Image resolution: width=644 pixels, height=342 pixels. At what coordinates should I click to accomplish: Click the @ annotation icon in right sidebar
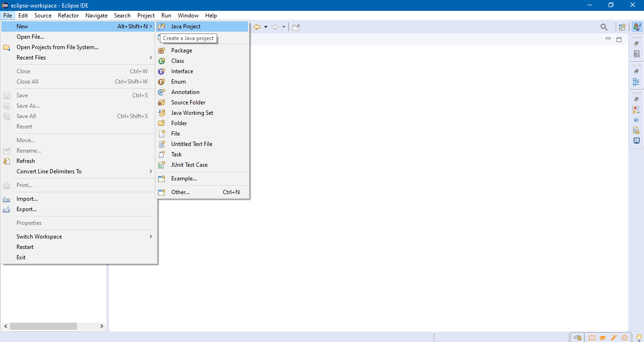[x=636, y=120]
